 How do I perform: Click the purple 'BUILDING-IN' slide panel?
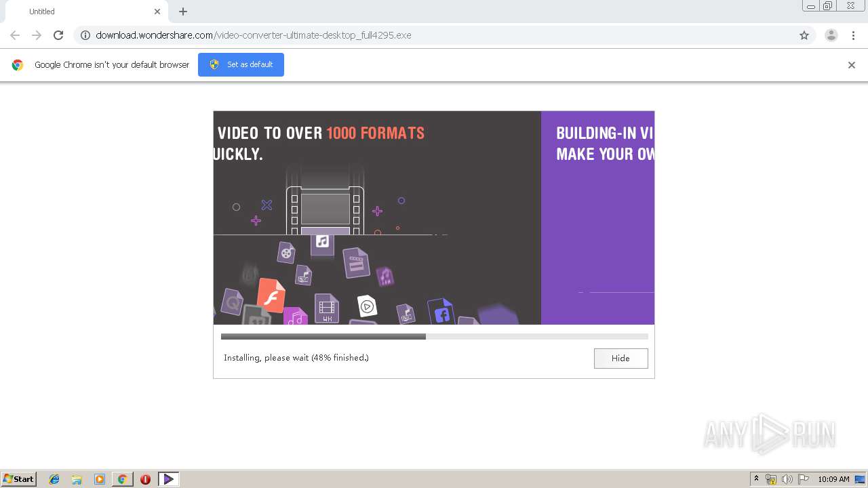click(597, 218)
